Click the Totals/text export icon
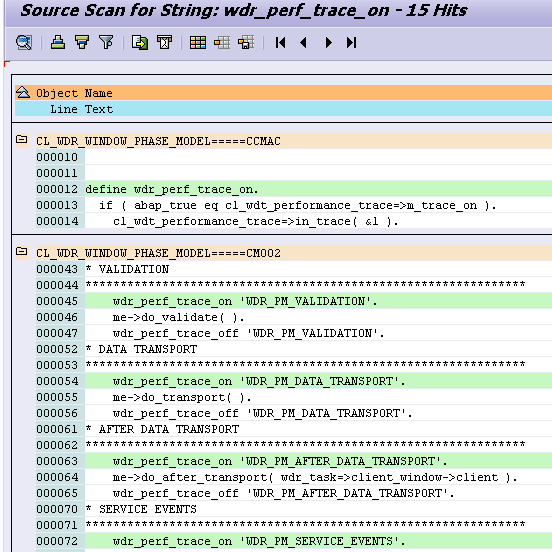 (x=164, y=42)
